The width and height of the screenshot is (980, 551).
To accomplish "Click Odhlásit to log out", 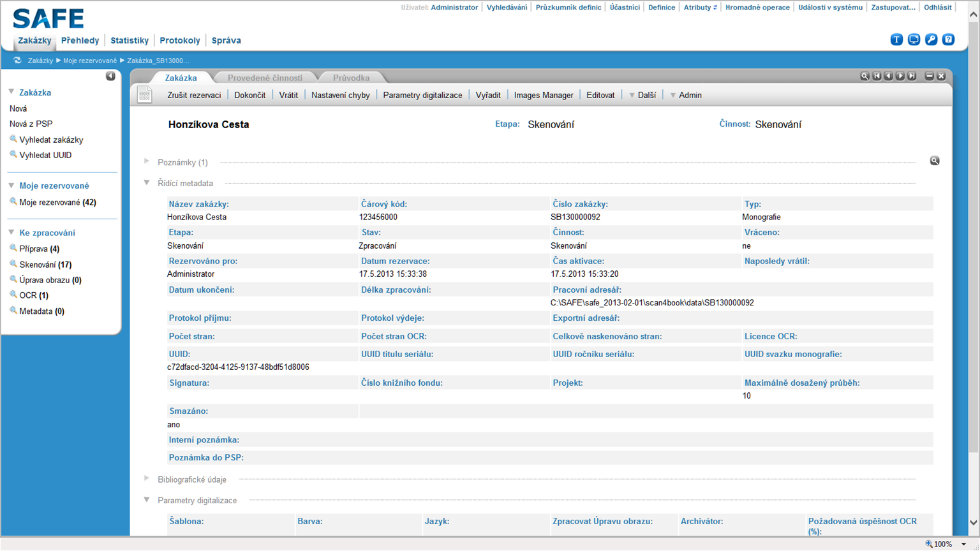I will pos(938,8).
